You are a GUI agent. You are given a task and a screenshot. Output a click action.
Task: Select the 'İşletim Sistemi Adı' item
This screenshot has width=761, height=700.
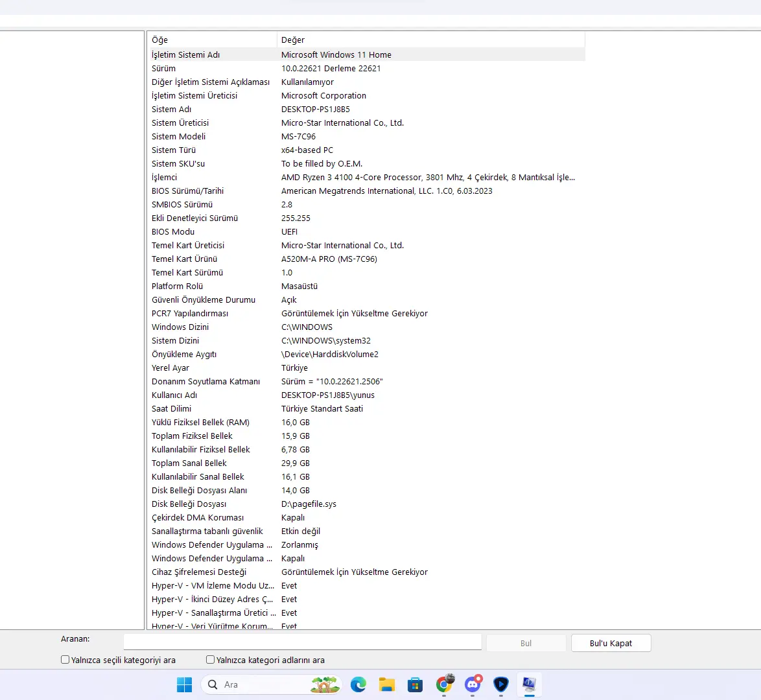click(x=185, y=55)
